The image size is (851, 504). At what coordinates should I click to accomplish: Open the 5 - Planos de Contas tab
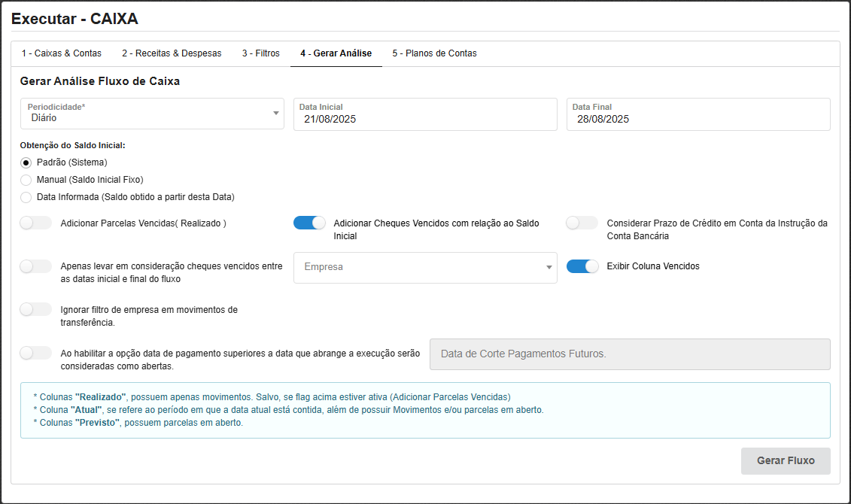[x=434, y=53]
